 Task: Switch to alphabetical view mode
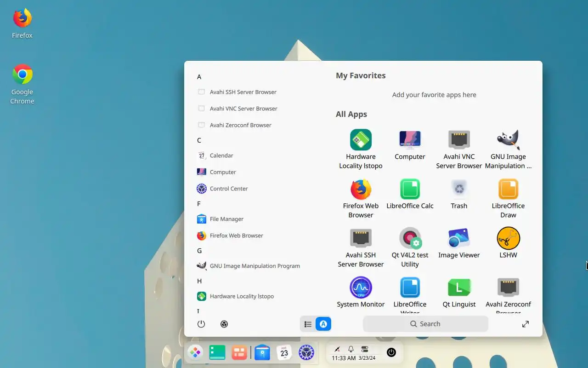coord(323,324)
